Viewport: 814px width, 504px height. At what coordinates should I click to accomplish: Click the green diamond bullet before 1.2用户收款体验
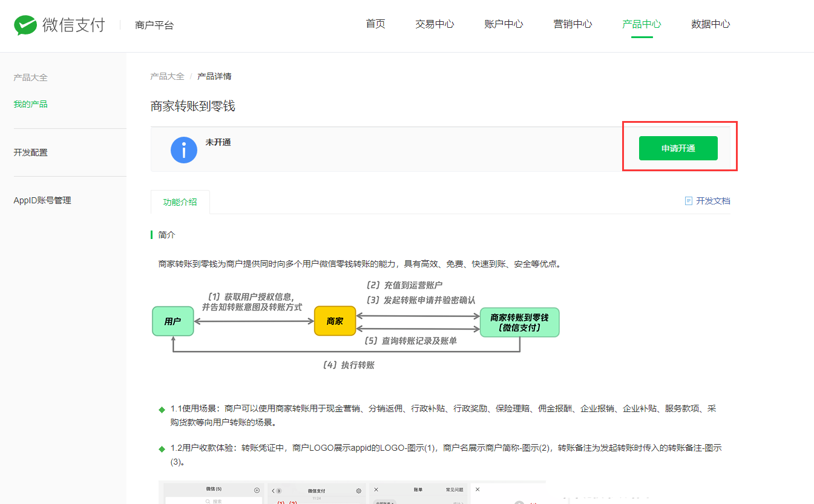point(162,449)
